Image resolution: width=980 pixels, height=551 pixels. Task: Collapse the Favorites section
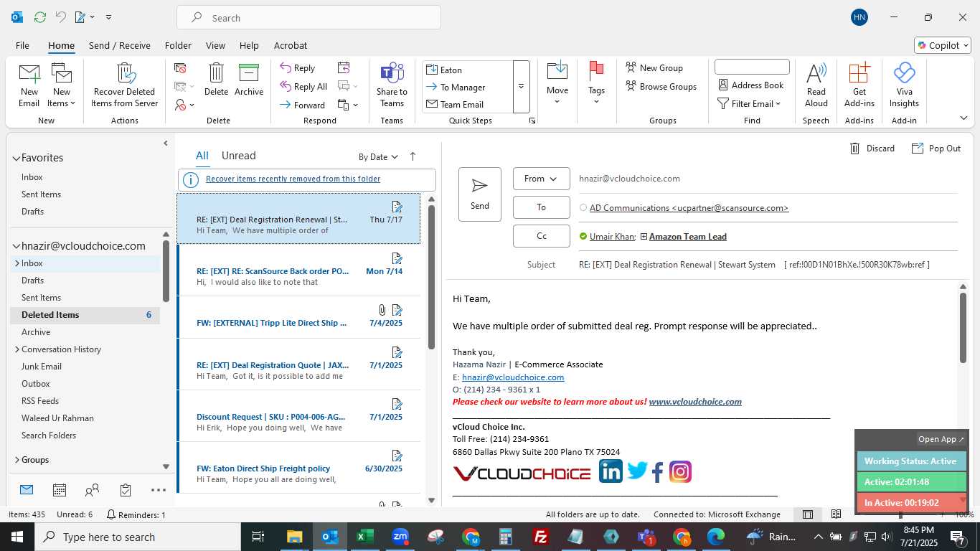[16, 158]
